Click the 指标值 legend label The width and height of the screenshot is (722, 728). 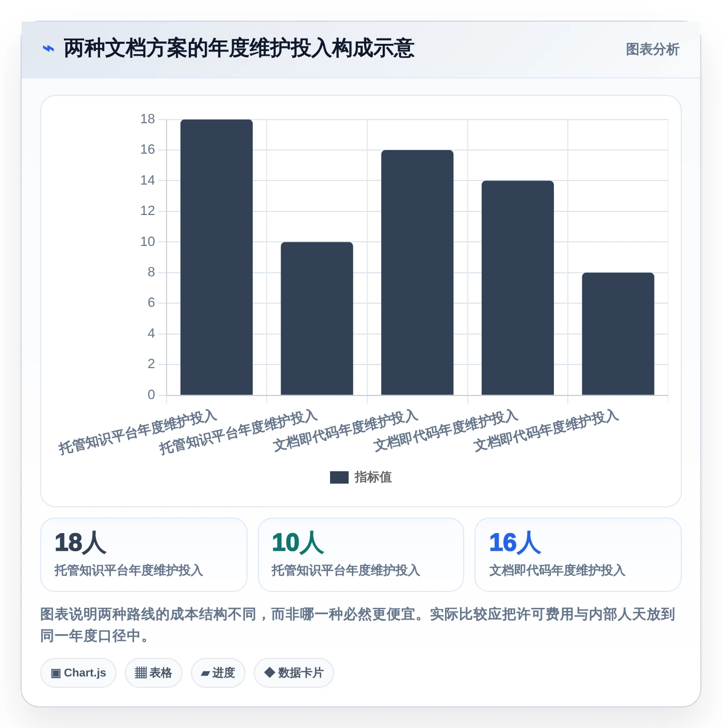pos(373,477)
